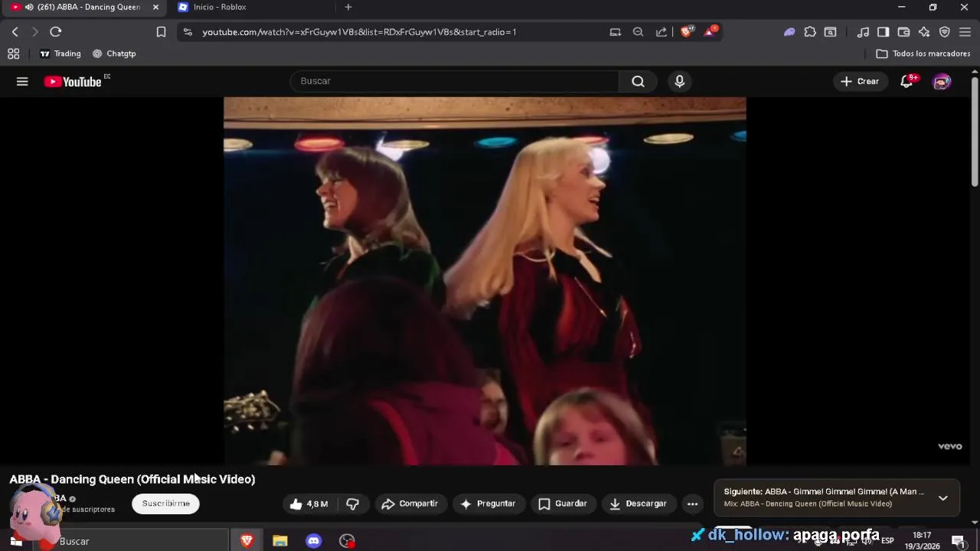Open the bookmarks apps grid icon

13,54
